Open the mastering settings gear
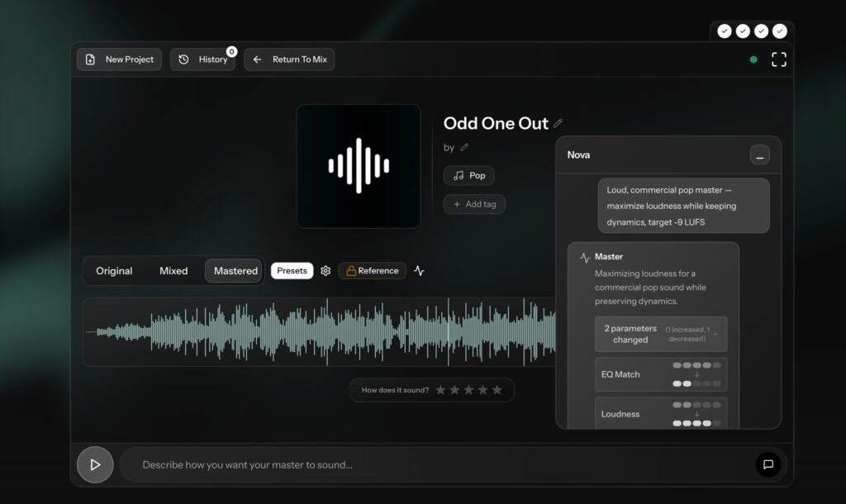The width and height of the screenshot is (846, 504). 326,270
